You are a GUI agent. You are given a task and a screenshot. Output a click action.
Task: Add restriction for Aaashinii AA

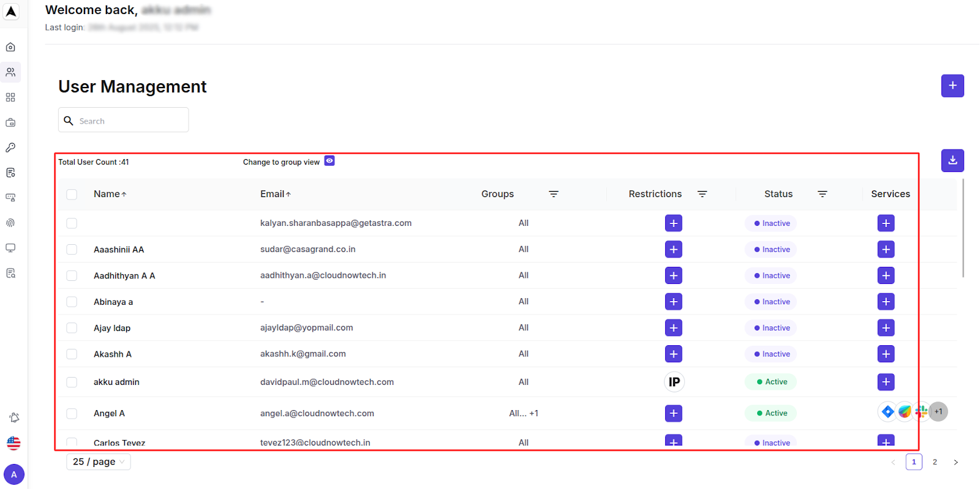(x=674, y=249)
